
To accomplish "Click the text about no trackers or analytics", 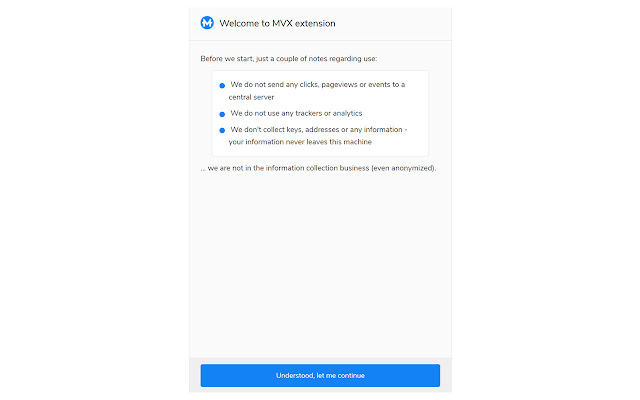I will click(296, 113).
